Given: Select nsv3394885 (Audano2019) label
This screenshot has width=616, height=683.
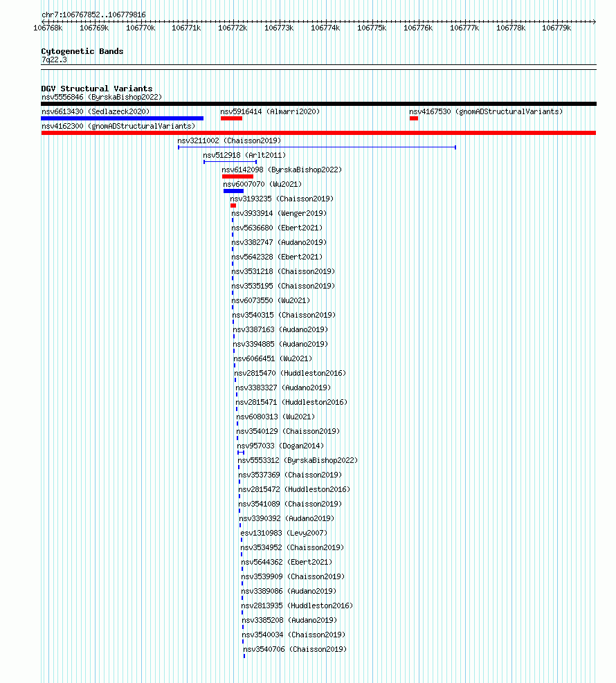Looking at the screenshot, I should [x=280, y=344].
